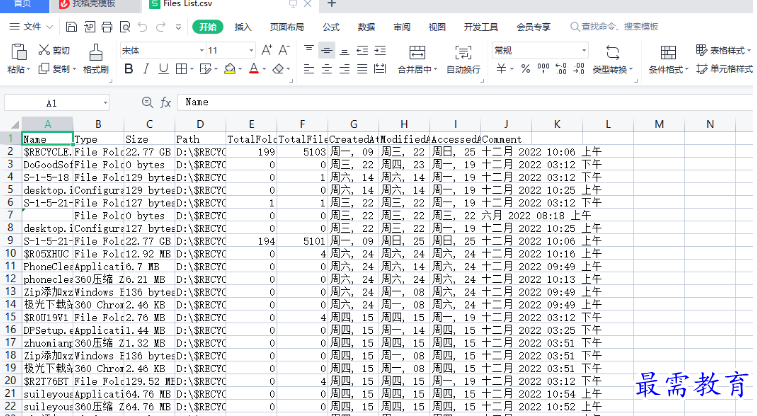Image resolution: width=757 pixels, height=416 pixels.
Task: Decrease decimal places icon
Action: (x=579, y=69)
